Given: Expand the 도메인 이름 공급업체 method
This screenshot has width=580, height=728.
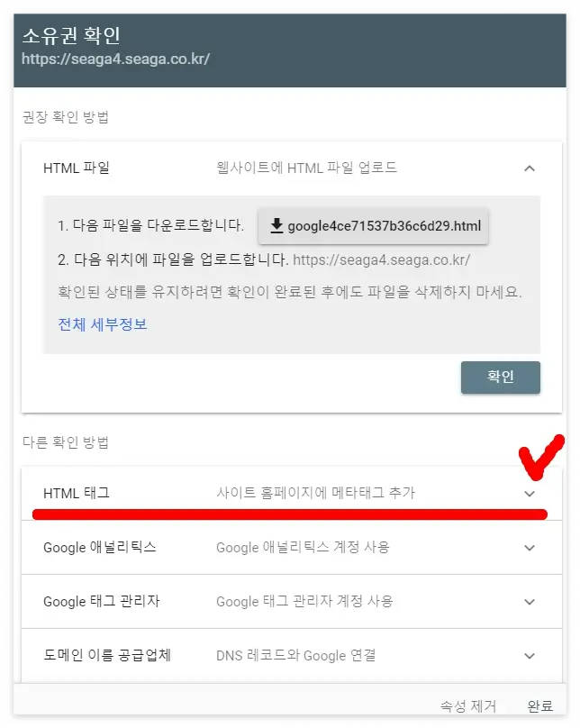Looking at the screenshot, I should (530, 656).
